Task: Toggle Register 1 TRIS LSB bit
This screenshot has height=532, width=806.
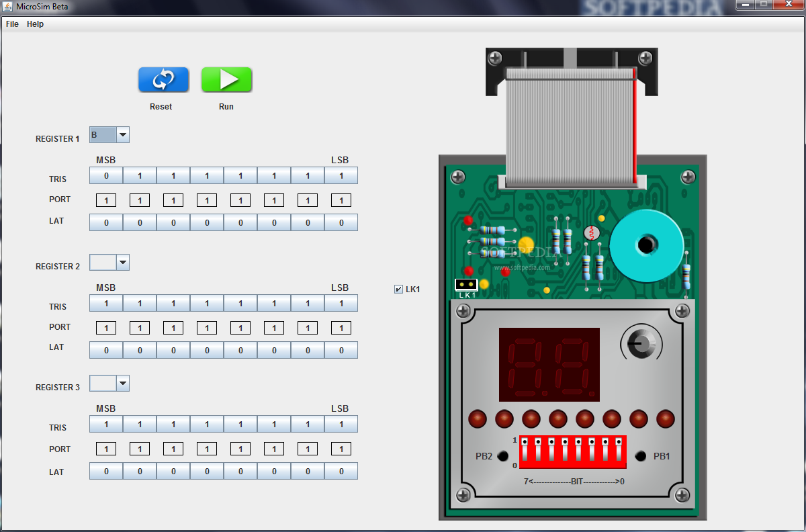Action: pyautogui.click(x=341, y=176)
